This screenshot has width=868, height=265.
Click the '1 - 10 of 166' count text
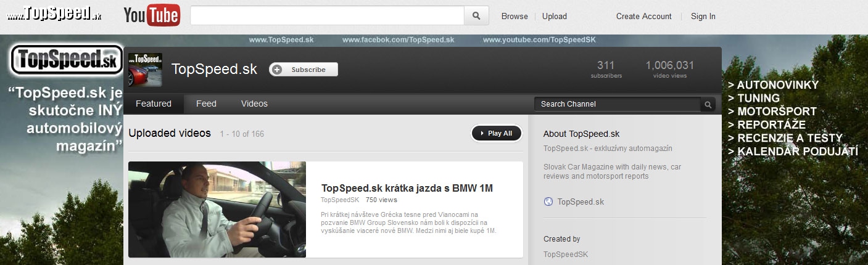[242, 134]
